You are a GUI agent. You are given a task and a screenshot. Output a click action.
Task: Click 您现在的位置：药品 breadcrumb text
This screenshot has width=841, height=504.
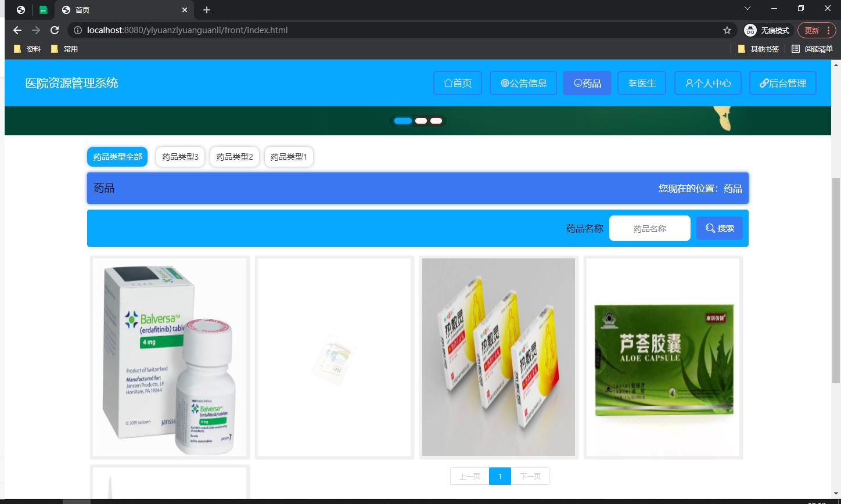coord(700,188)
